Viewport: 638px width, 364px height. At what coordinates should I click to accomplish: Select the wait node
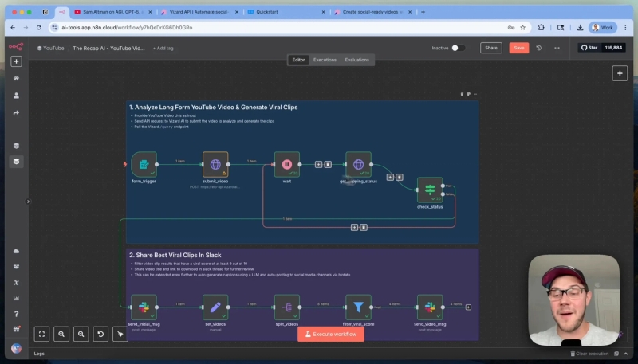click(287, 164)
